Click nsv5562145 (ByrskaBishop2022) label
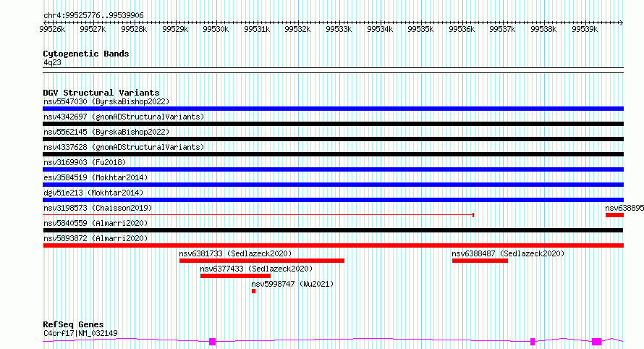Screen dimensions: 644x349 106,132
